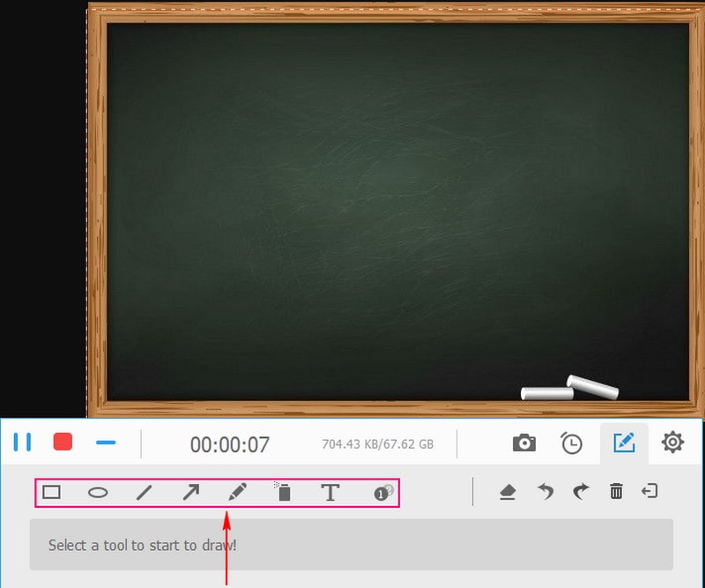Activate the Eraser tool
Screen dimensions: 705x588
tap(507, 493)
